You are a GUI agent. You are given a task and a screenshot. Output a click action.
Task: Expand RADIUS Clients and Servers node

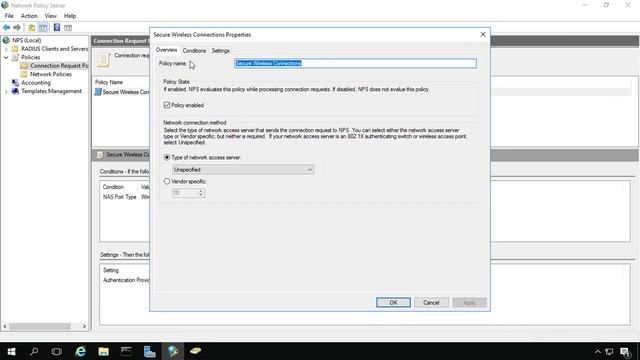(x=6, y=49)
